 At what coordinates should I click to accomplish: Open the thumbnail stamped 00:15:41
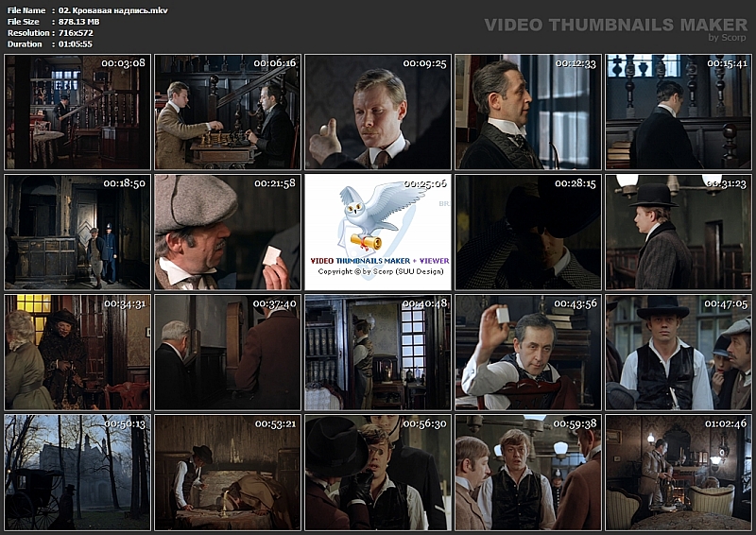coord(679,112)
